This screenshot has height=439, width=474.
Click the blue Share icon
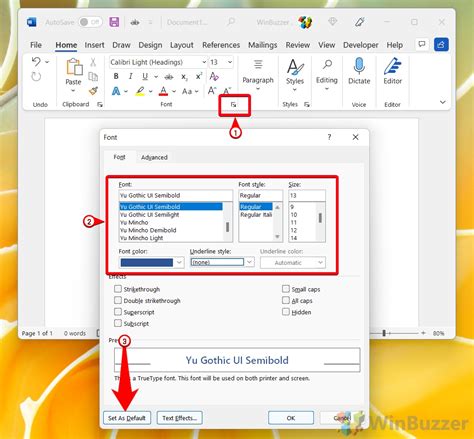tap(441, 44)
